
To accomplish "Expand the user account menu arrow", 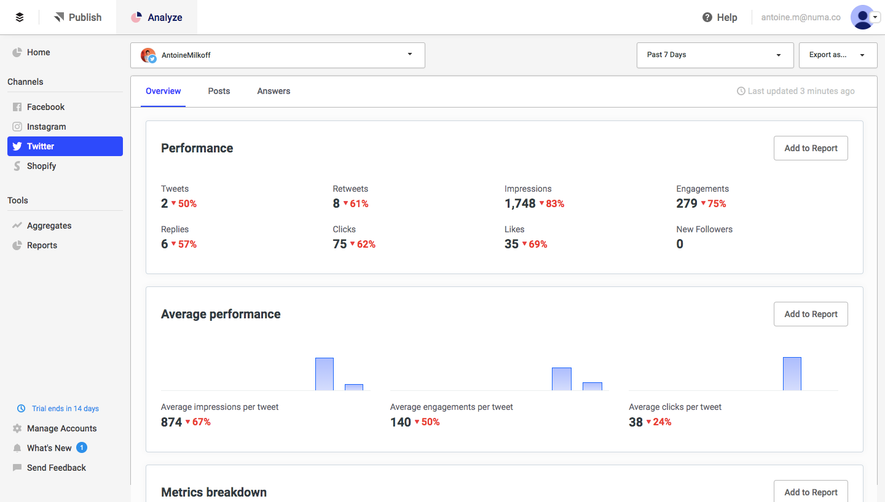I will (x=875, y=17).
